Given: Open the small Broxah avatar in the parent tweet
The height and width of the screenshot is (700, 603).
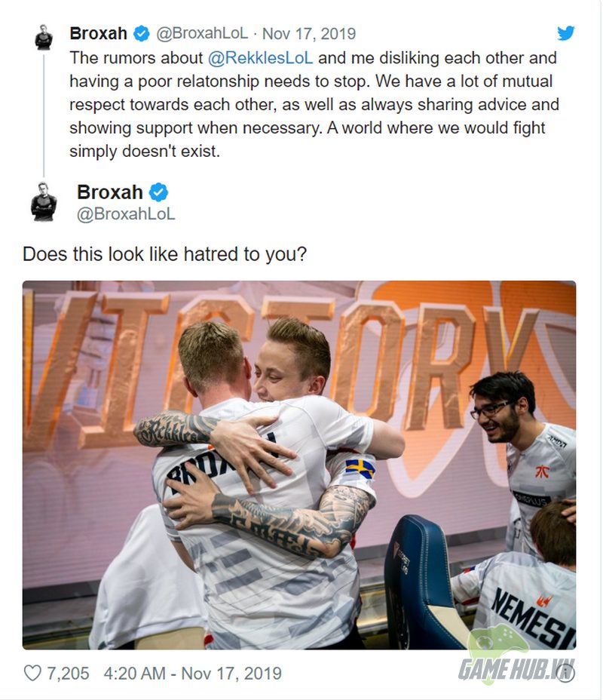Looking at the screenshot, I should pos(44,38).
